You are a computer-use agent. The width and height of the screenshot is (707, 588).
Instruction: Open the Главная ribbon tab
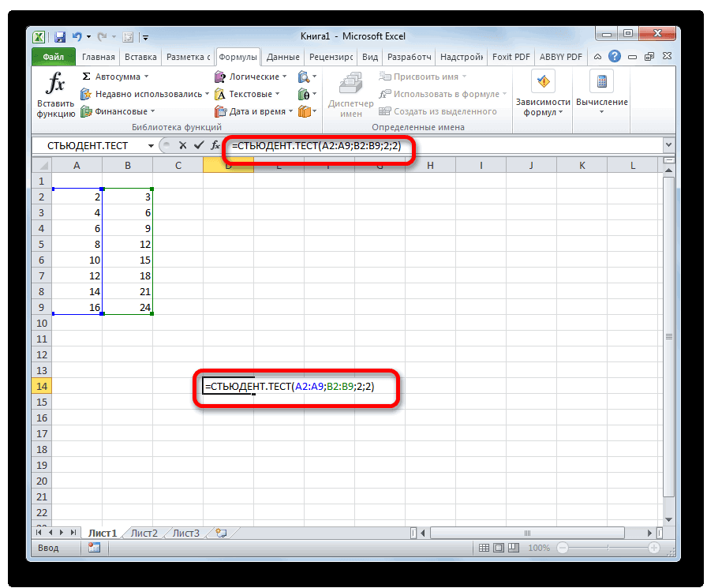click(99, 57)
